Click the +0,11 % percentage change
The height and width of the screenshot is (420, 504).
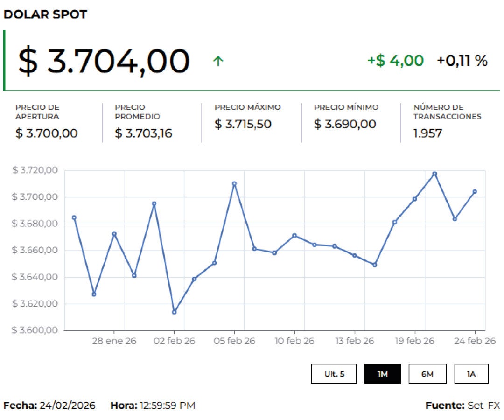(x=462, y=61)
